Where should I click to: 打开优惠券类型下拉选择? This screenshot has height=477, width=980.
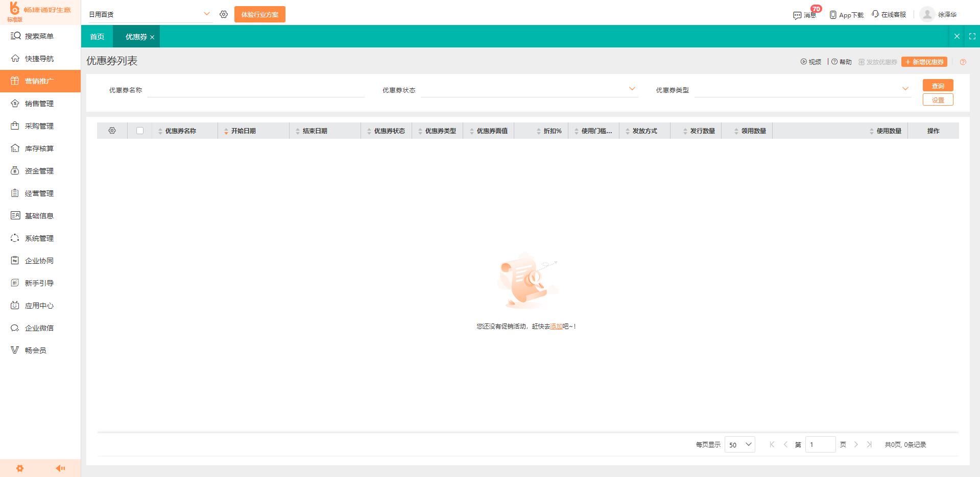tap(906, 88)
